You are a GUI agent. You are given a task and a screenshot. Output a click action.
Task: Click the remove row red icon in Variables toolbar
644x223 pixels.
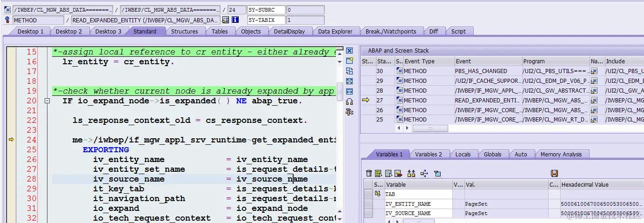(398, 173)
